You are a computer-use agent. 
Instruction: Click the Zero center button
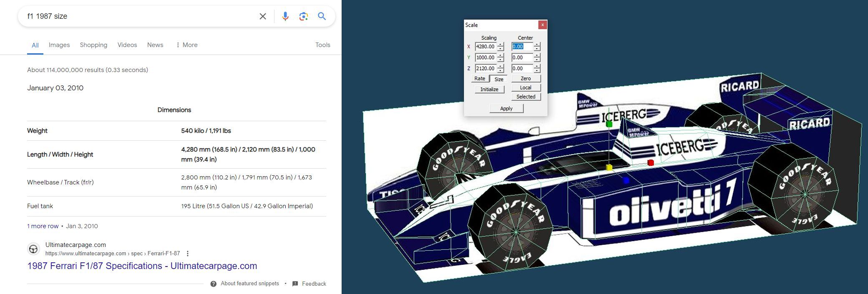click(x=526, y=79)
